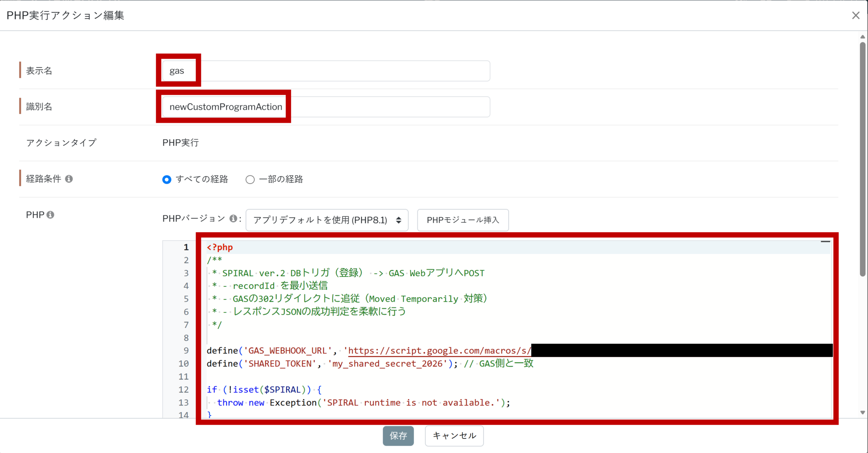
Task: Open the PHP version dropdown
Action: tap(327, 220)
